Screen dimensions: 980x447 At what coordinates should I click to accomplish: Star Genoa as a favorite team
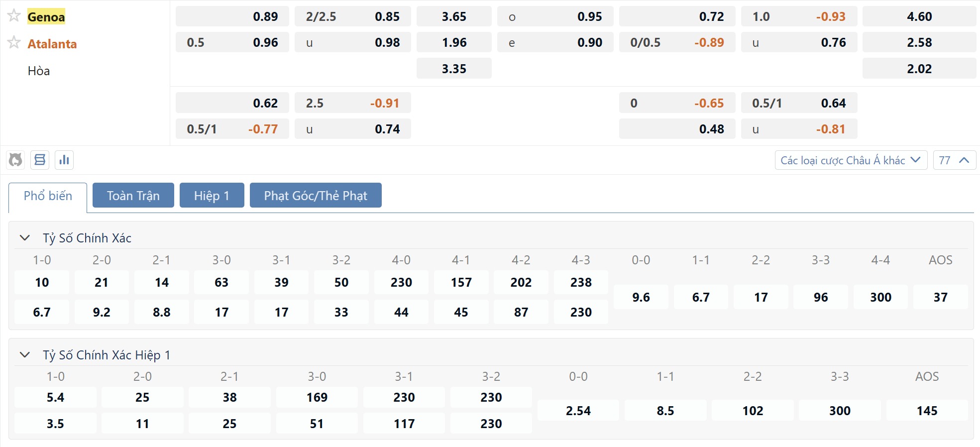click(14, 16)
